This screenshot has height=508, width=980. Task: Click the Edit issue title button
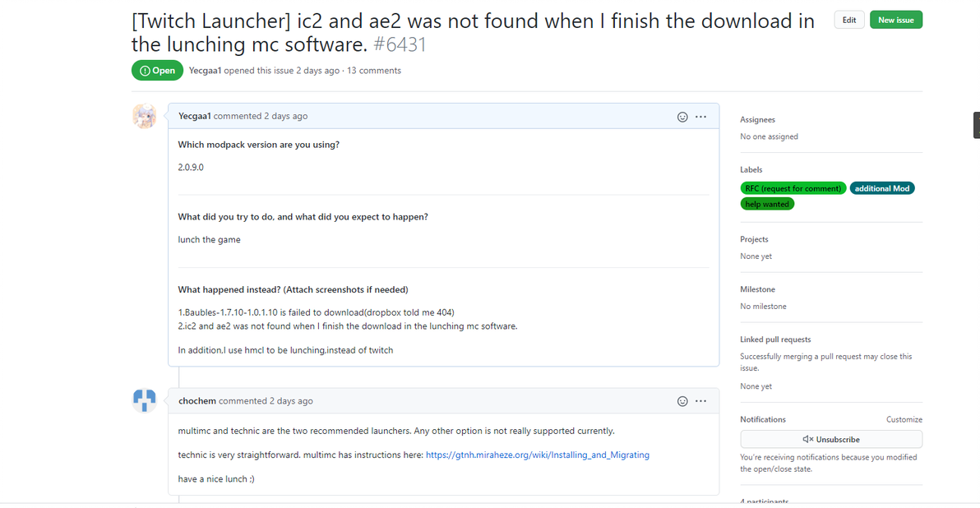pyautogui.click(x=849, y=20)
